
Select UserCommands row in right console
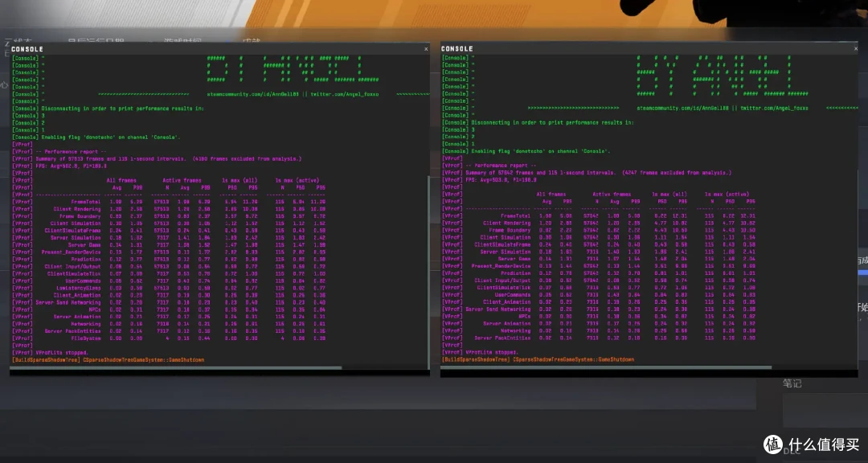(599, 295)
